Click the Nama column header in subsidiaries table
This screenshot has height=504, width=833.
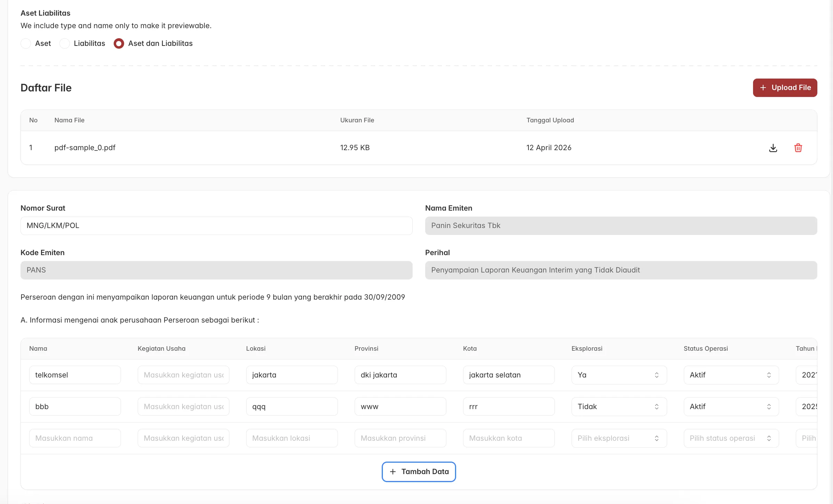(38, 349)
